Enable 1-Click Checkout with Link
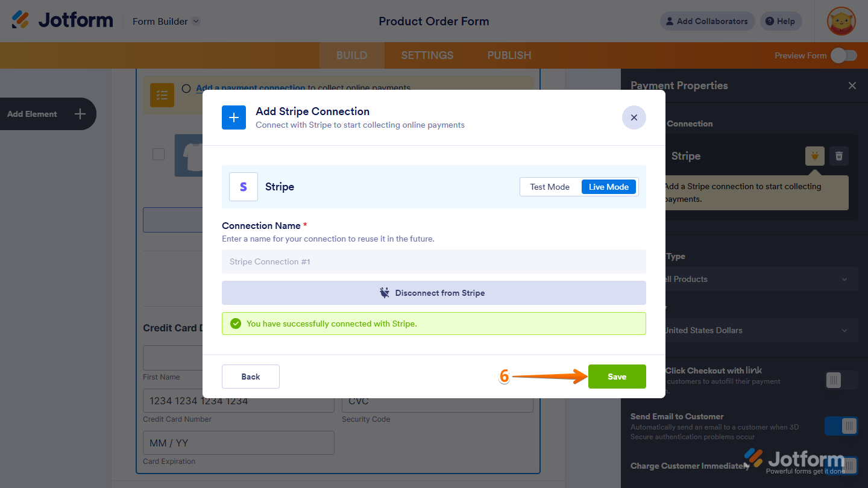Viewport: 868px width, 488px height. (833, 380)
